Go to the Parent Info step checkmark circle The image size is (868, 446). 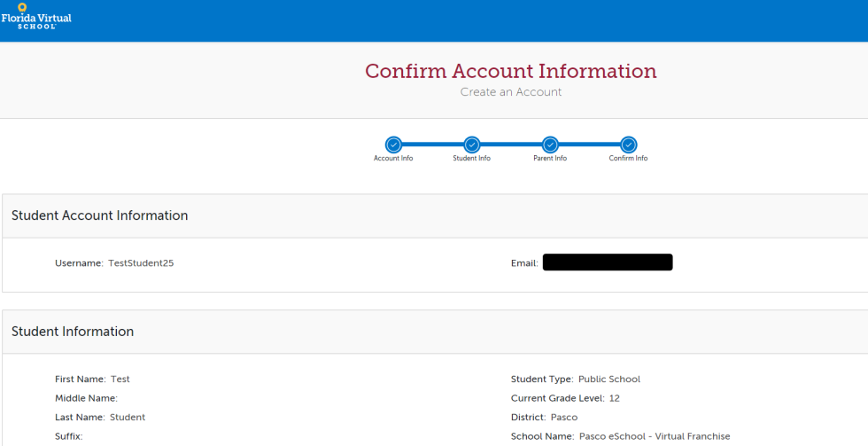click(550, 145)
